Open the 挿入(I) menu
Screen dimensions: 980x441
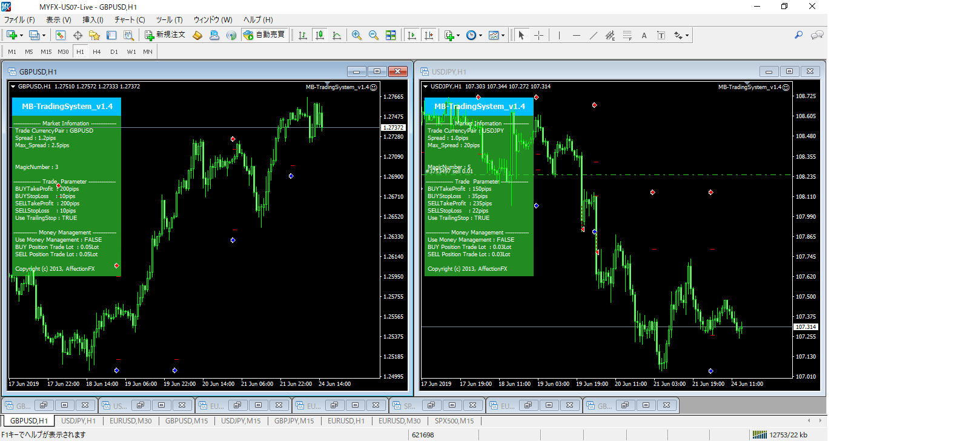93,20
